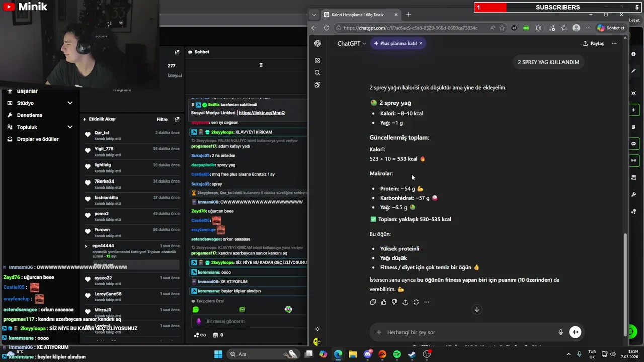Image resolution: width=644 pixels, height=362 pixels.
Task: Give the response a thumbs down
Action: (394, 302)
